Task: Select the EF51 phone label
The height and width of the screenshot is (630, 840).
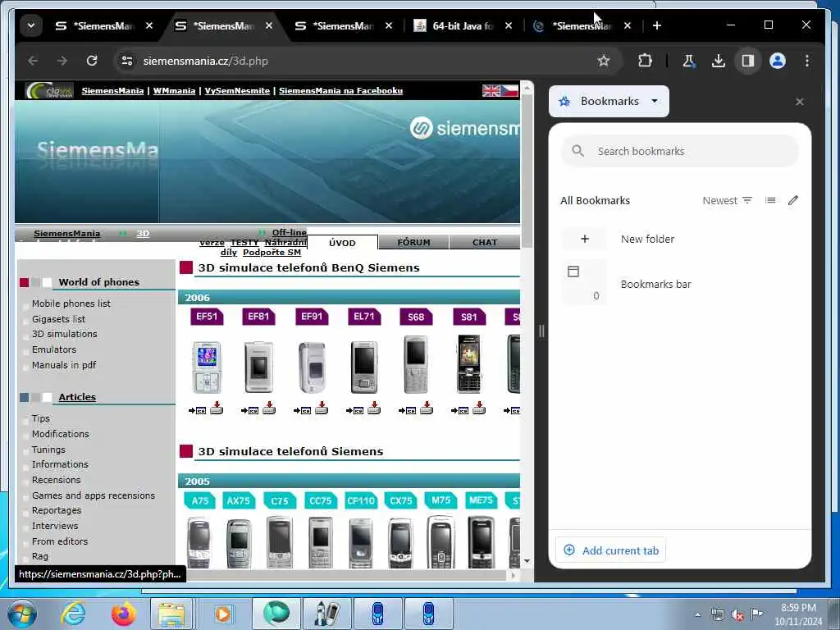Action: [x=207, y=317]
